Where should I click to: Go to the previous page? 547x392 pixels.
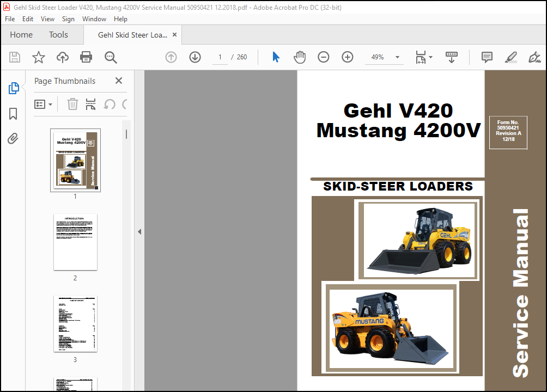[x=171, y=57]
